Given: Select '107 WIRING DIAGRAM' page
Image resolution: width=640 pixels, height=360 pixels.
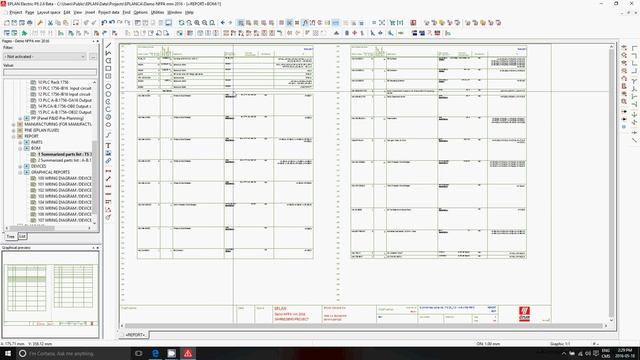Looking at the screenshot, I should click(64, 220).
